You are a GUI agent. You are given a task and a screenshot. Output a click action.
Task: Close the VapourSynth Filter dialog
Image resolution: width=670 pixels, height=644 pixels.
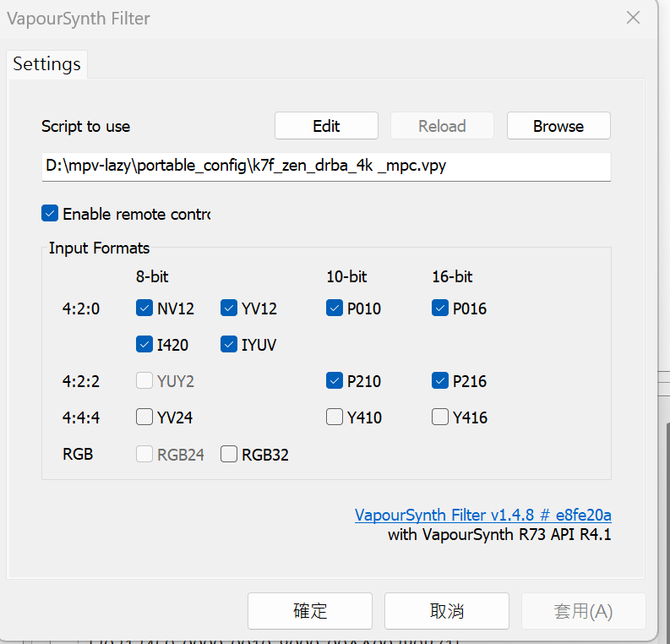633,18
